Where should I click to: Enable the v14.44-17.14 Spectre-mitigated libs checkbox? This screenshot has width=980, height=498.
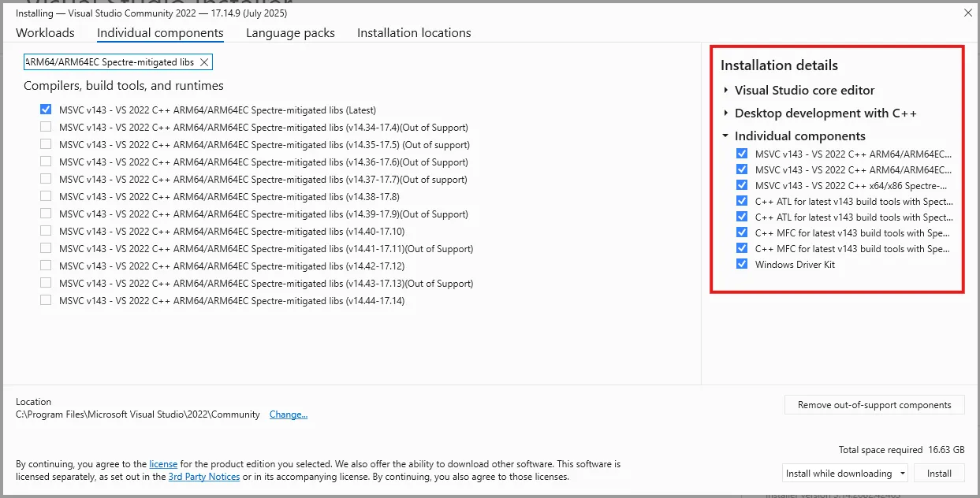46,301
